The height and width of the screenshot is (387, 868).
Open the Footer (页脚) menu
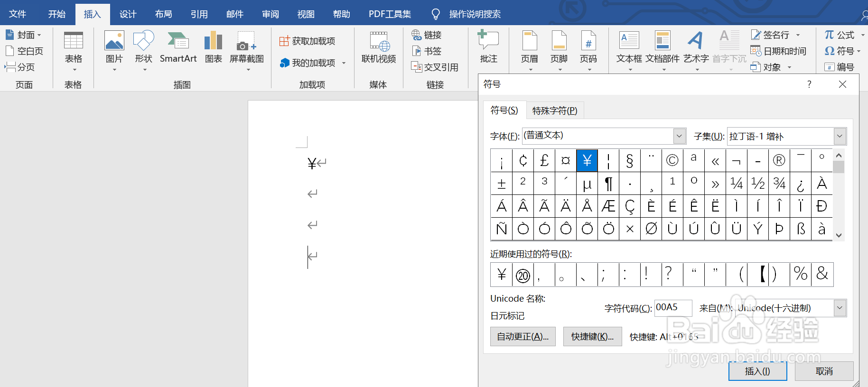pos(559,51)
